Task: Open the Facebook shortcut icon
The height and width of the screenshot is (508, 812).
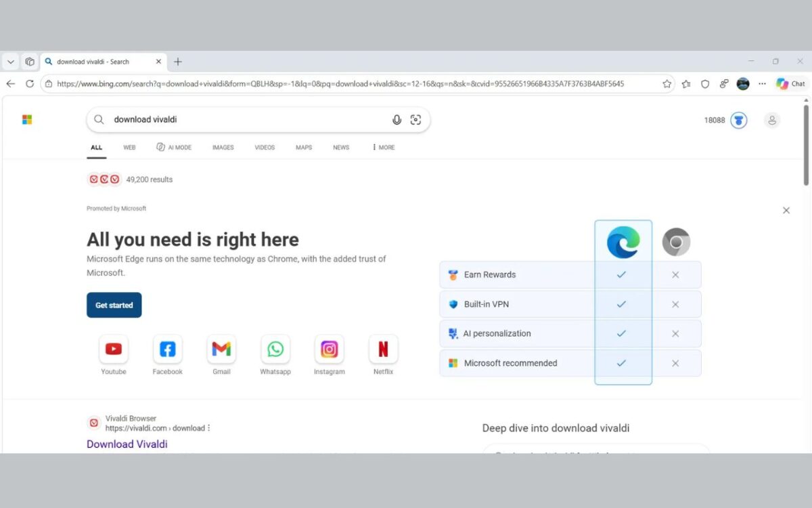Action: click(x=167, y=350)
